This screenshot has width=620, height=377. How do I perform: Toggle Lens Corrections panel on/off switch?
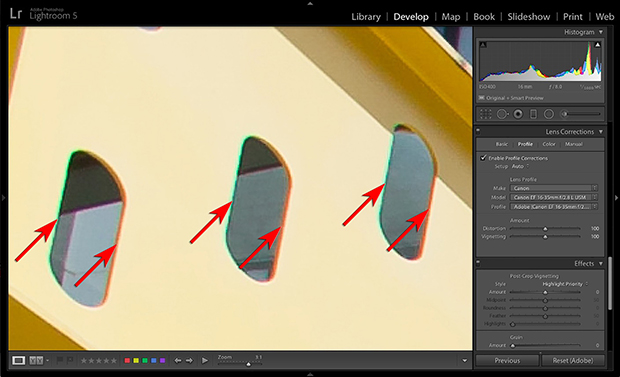coord(478,130)
